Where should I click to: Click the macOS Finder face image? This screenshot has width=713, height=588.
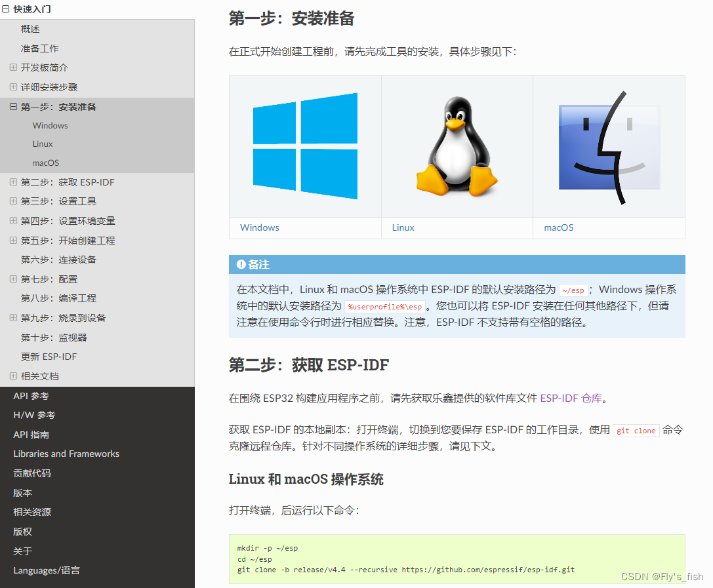click(x=609, y=147)
